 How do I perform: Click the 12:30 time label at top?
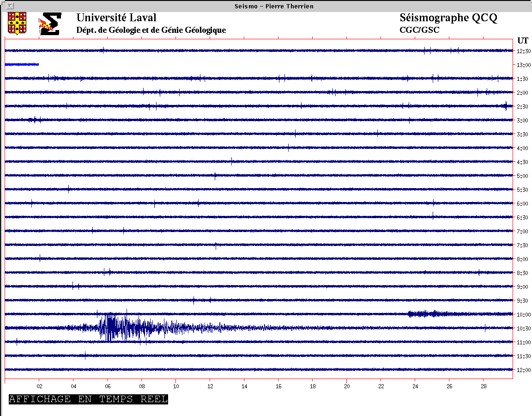(522, 51)
